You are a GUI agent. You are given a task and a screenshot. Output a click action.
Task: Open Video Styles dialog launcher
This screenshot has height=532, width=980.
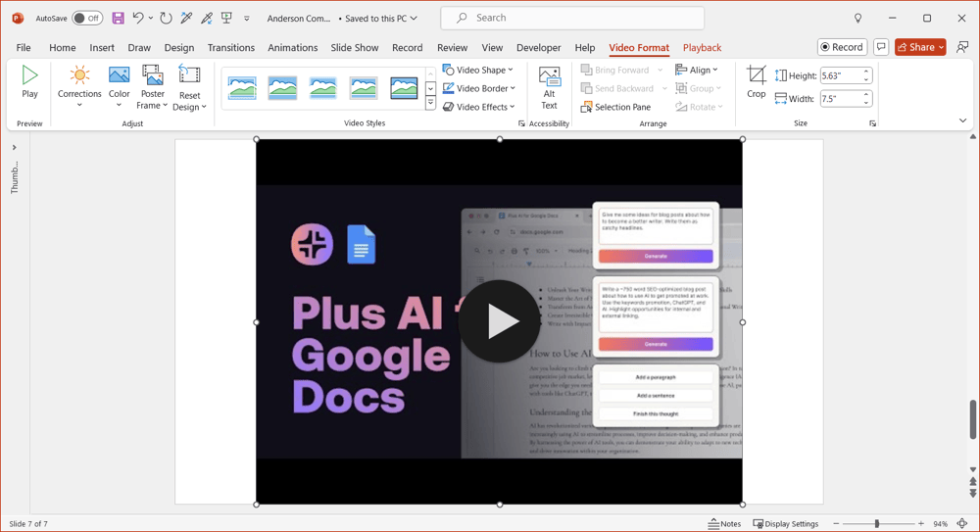click(521, 123)
